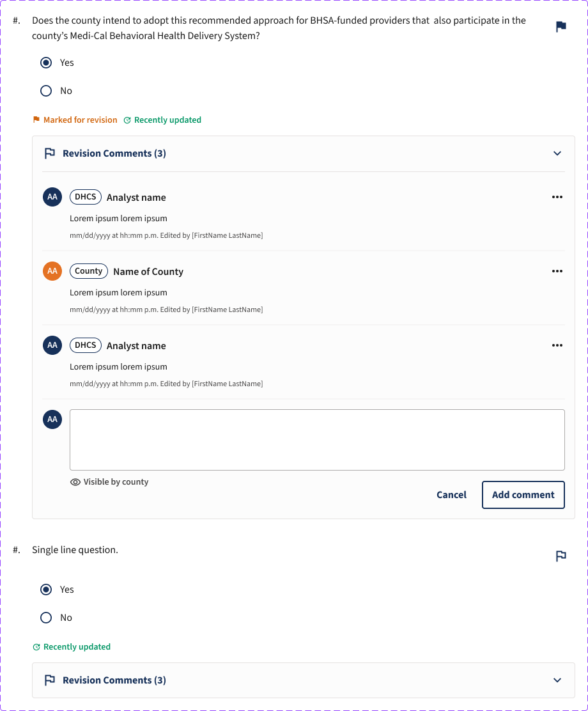Viewport: 588px width, 711px height.
Task: Collapse the first Revision Comments section chevron
Action: click(557, 153)
